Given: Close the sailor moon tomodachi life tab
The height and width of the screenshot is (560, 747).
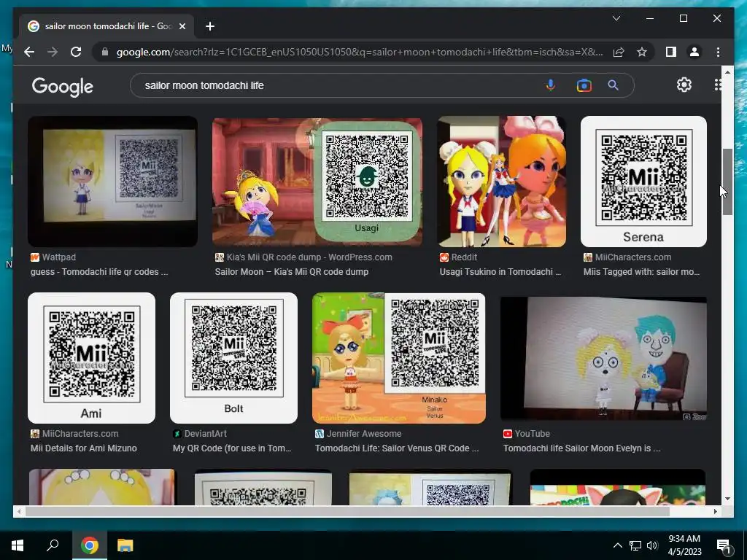Looking at the screenshot, I should coord(182,26).
